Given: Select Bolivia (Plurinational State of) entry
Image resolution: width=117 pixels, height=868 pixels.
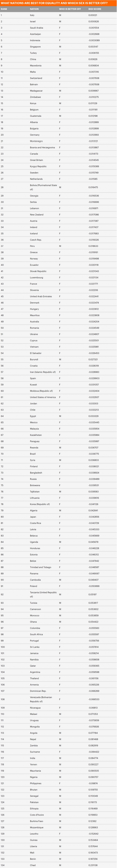Looking at the screenshot, I should tap(43, 187).
